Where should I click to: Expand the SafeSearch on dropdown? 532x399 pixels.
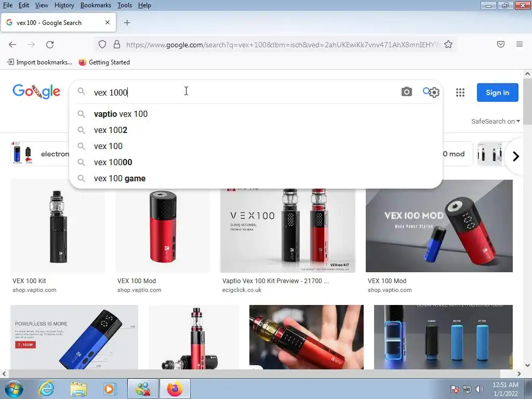tap(495, 122)
